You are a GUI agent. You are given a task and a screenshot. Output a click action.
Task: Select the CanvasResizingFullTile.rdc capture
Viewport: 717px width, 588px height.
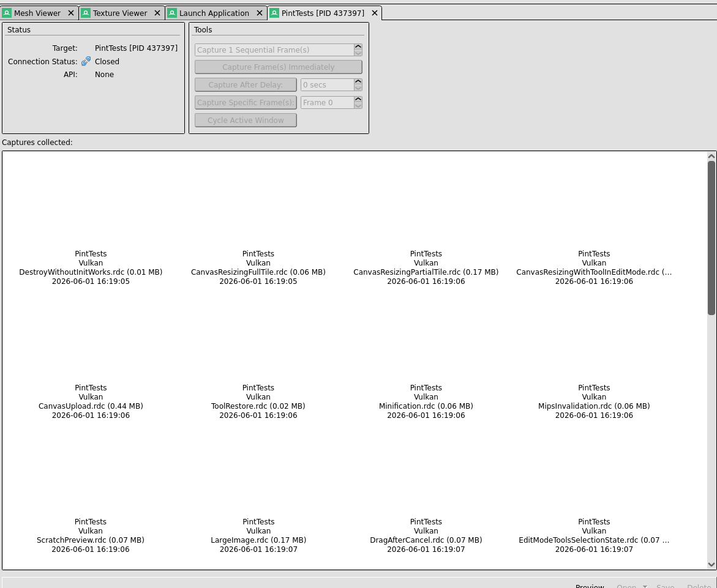(258, 267)
